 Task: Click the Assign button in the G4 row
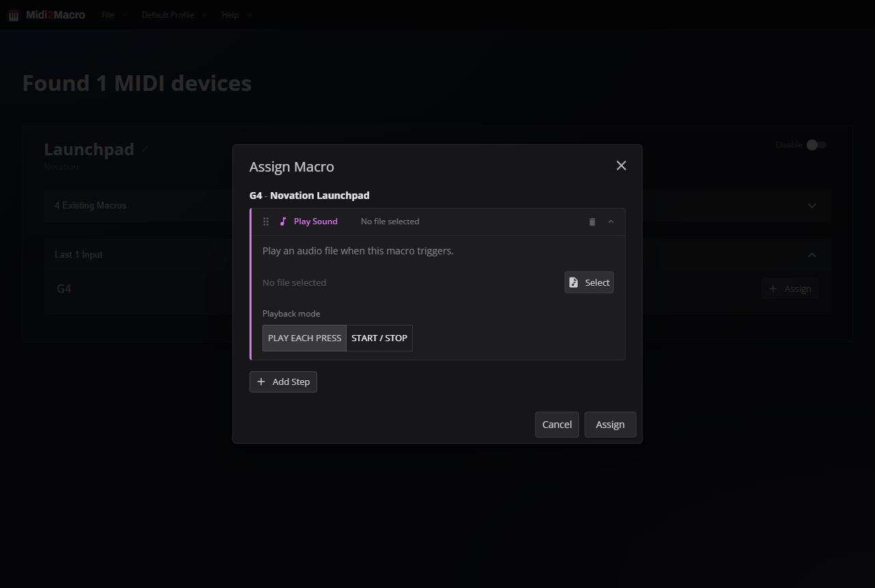coord(790,289)
